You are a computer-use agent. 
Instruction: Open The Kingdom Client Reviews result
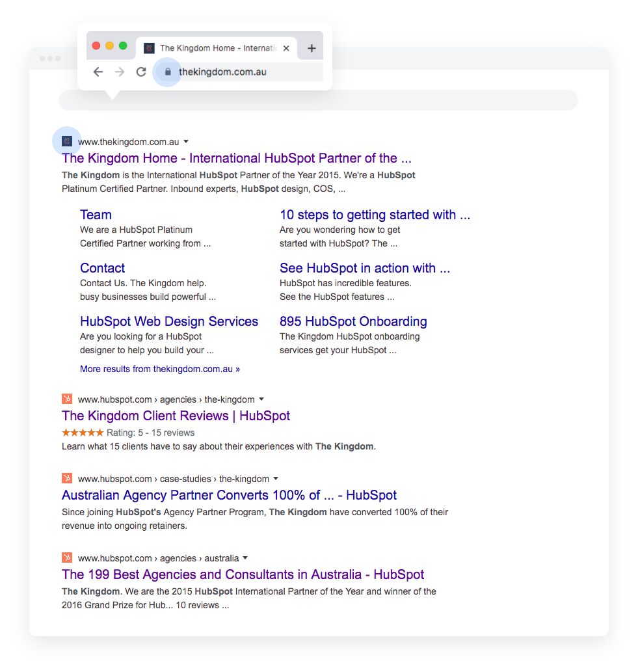coord(176,416)
